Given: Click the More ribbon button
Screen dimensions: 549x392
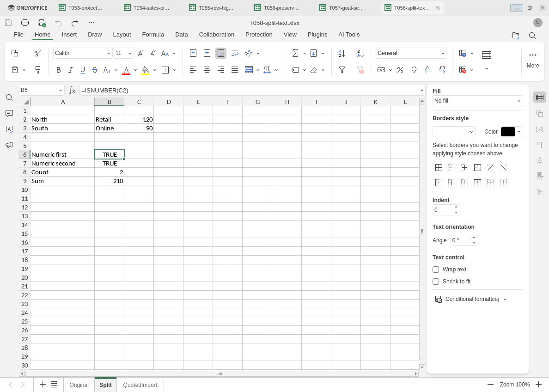Looking at the screenshot, I should (x=532, y=60).
